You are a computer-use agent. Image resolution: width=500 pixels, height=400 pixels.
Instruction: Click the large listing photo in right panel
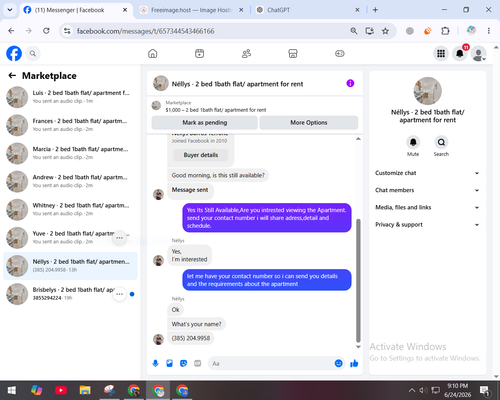pos(427,91)
